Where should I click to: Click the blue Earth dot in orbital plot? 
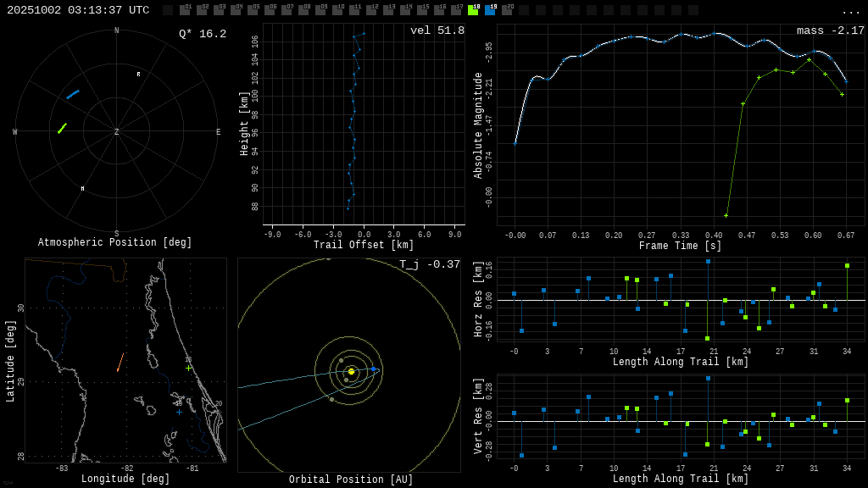pyautogui.click(x=373, y=369)
